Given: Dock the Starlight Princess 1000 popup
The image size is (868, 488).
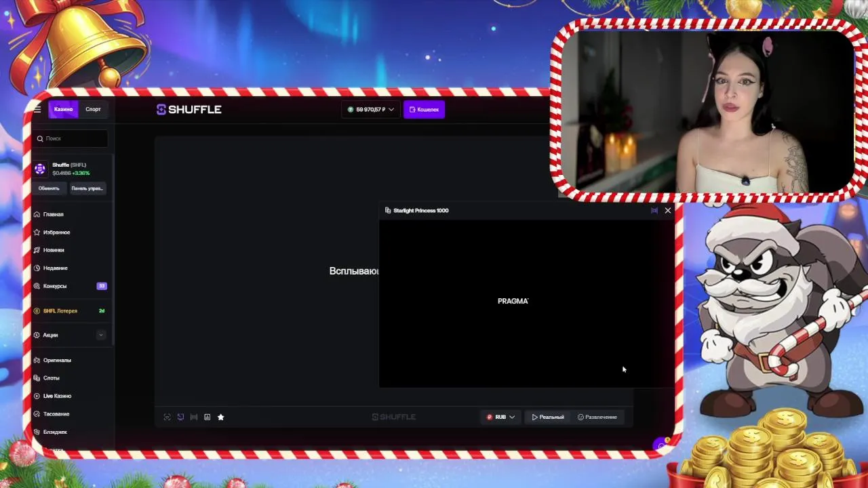Looking at the screenshot, I should [x=654, y=211].
